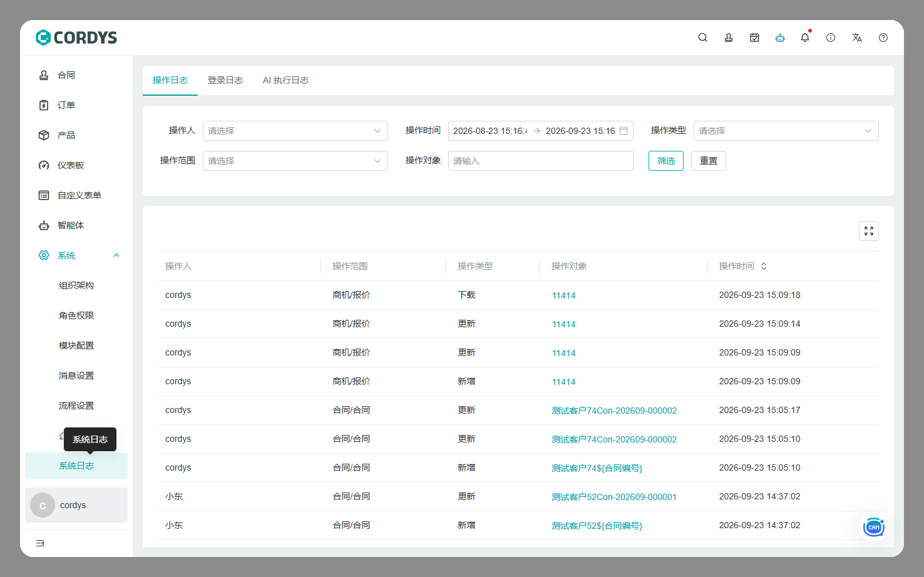The image size is (924, 577).
Task: Open cordys user profile in sidebar
Action: [x=76, y=505]
